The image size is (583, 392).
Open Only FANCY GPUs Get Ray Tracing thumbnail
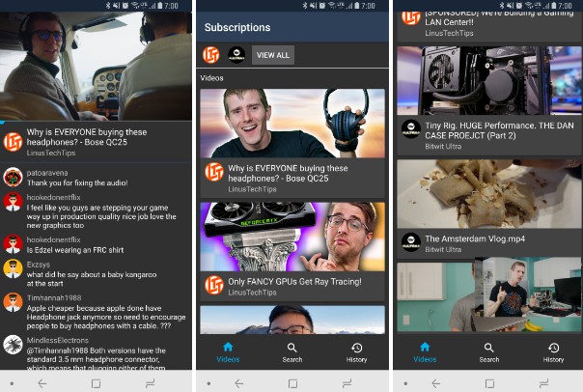[x=292, y=237]
